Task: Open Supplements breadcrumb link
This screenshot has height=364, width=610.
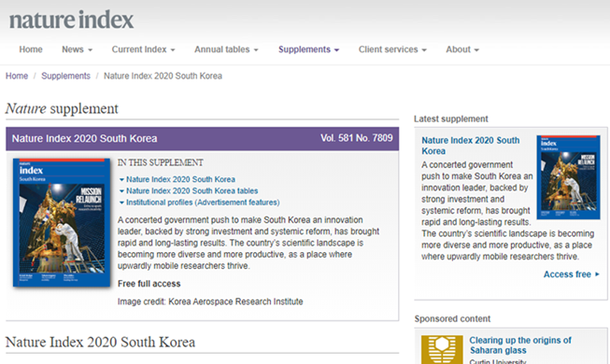Action: (x=65, y=76)
